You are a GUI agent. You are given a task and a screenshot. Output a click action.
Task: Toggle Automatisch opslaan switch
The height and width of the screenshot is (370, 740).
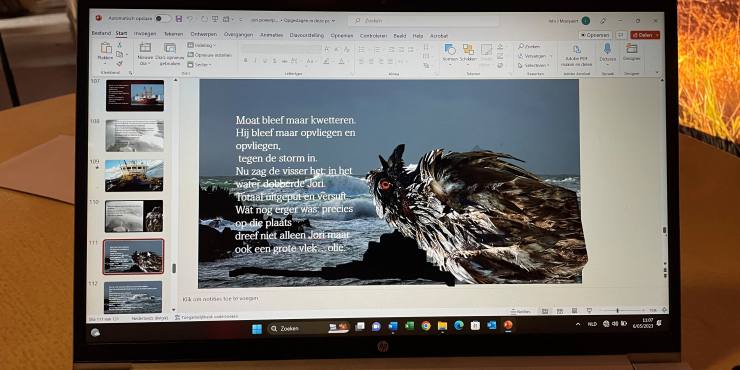[163, 18]
